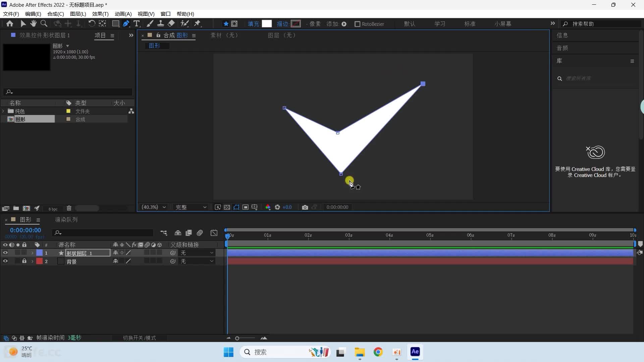Open the 效果(T) menu

point(100,14)
